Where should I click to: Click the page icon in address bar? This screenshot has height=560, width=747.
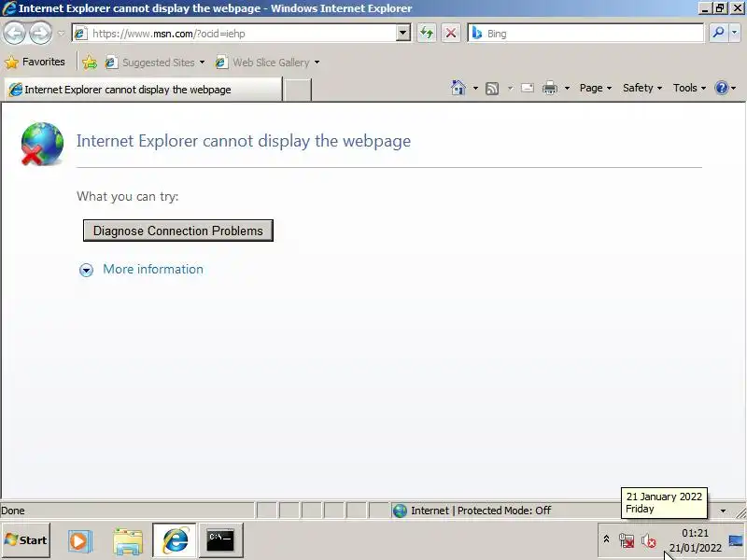[80, 34]
